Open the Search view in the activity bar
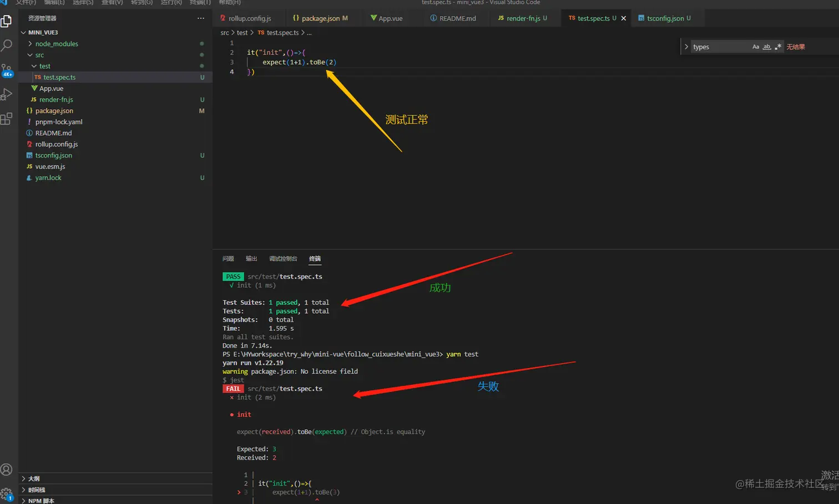Screen dimensions: 839x504 pyautogui.click(x=7, y=45)
